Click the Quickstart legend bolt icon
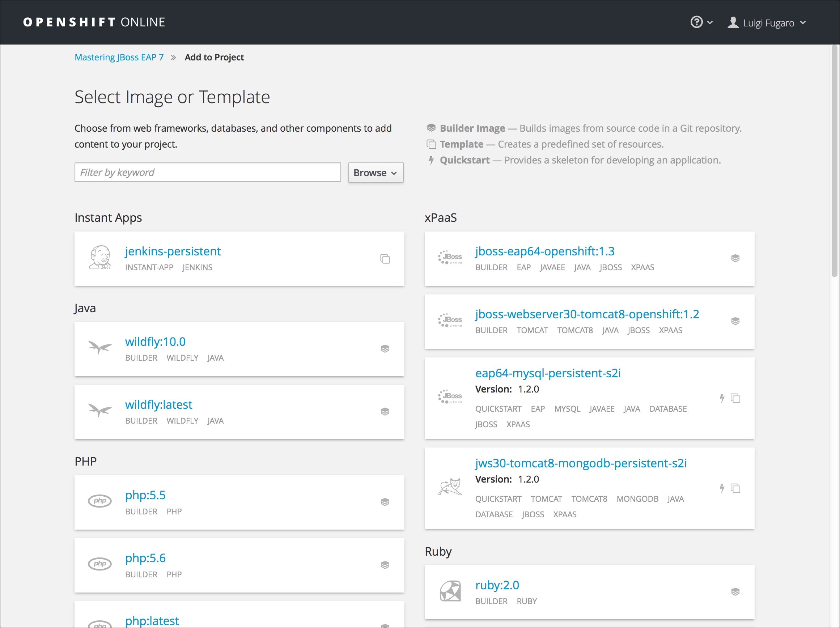This screenshot has width=840, height=628. point(431,160)
